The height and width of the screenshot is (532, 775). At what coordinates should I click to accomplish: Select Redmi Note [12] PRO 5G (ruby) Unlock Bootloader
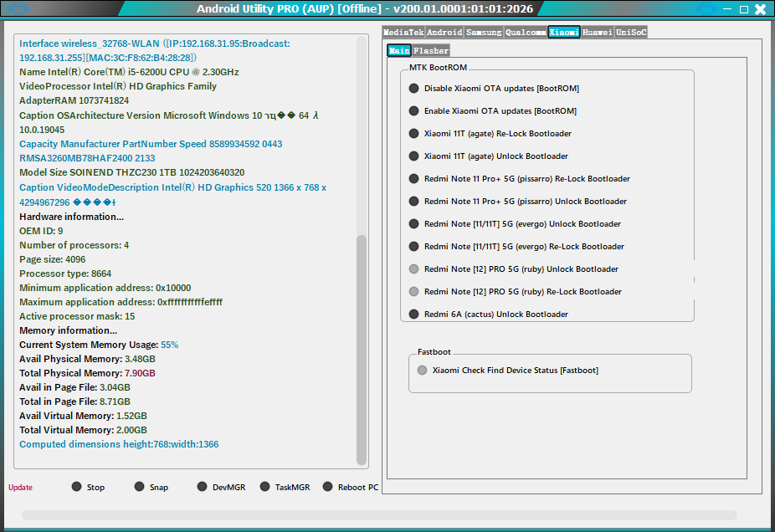413,269
